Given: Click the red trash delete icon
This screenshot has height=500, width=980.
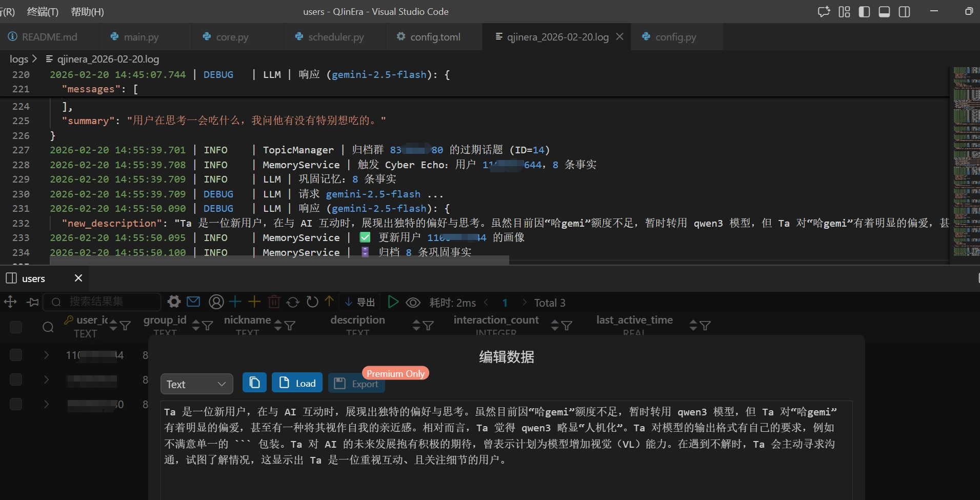Looking at the screenshot, I should (274, 302).
